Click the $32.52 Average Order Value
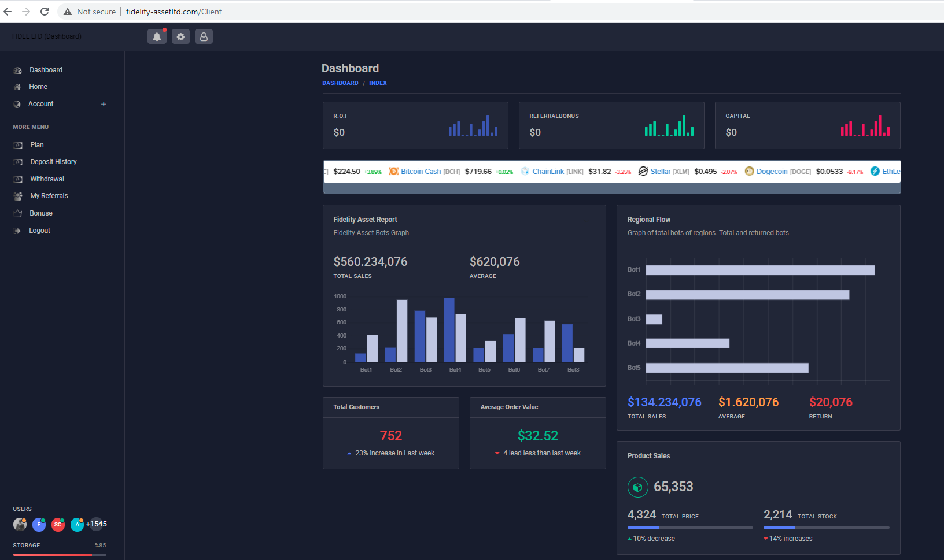944x560 pixels. pyautogui.click(x=538, y=436)
